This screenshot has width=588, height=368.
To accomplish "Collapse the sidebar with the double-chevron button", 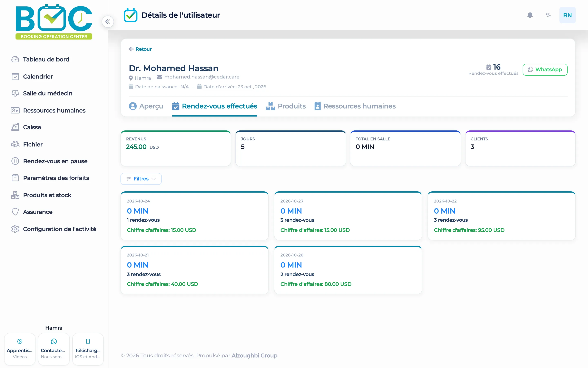I will pos(108,22).
